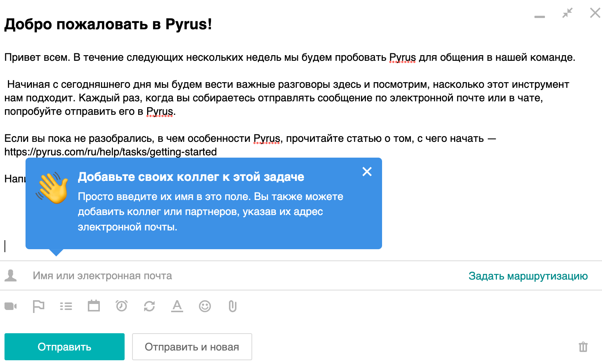602x364 pixels.
Task: Set a due date with the calendar icon
Action: [94, 306]
